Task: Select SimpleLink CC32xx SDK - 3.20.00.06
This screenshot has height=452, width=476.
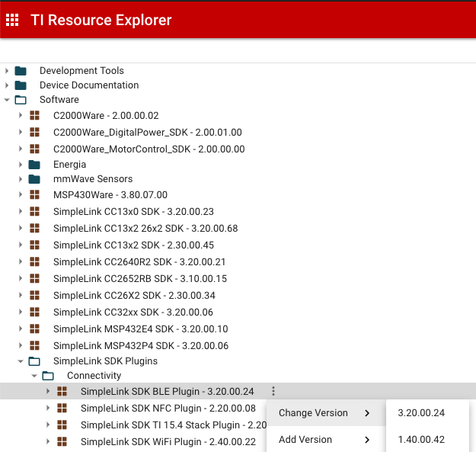Action: pos(133,312)
